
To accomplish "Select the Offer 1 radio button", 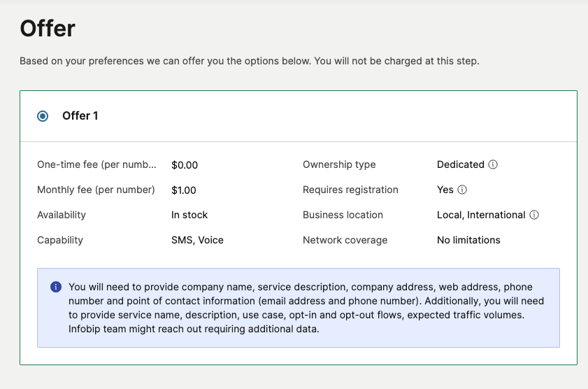I will pos(43,116).
